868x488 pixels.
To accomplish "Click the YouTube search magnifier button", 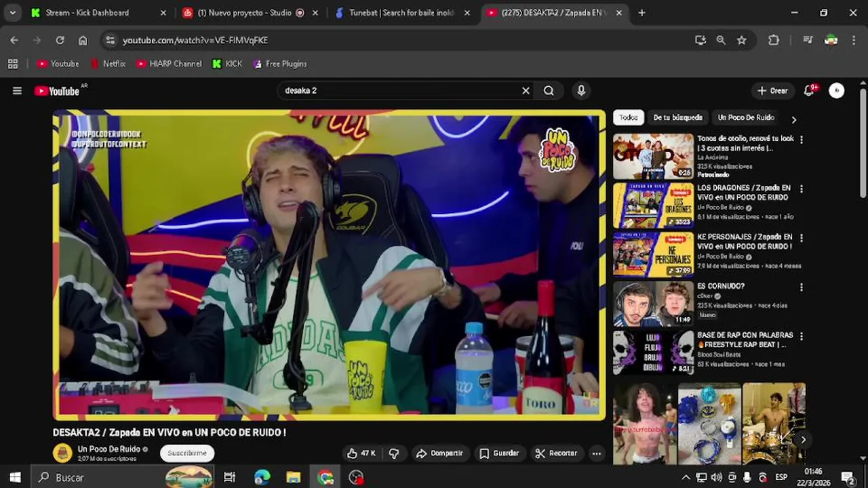I will [x=549, y=91].
